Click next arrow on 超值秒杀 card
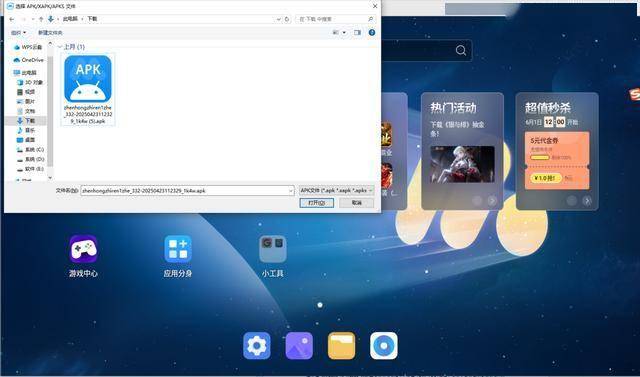Screen dimensions: 640x377 click(587, 200)
